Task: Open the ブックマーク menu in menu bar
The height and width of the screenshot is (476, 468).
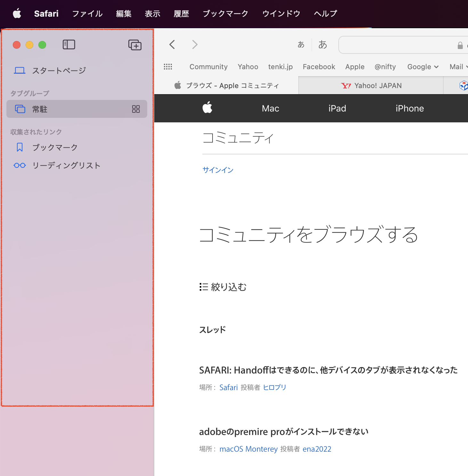Action: coord(225,13)
